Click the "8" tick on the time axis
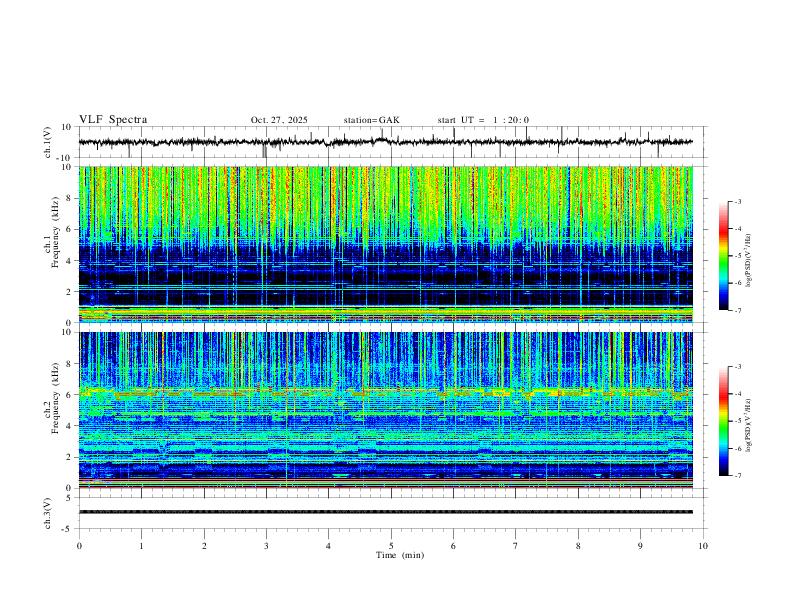This screenshot has height=612, width=792. pyautogui.click(x=578, y=546)
